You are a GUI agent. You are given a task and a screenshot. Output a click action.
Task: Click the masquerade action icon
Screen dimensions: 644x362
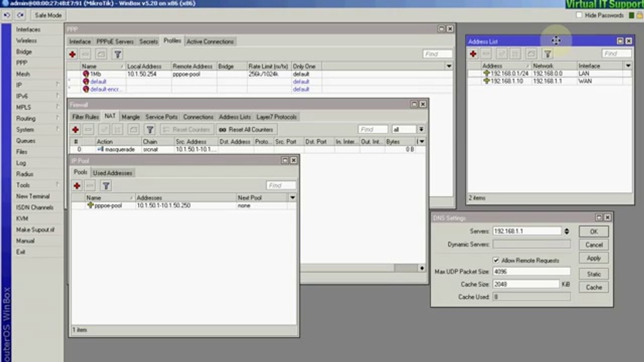point(101,149)
